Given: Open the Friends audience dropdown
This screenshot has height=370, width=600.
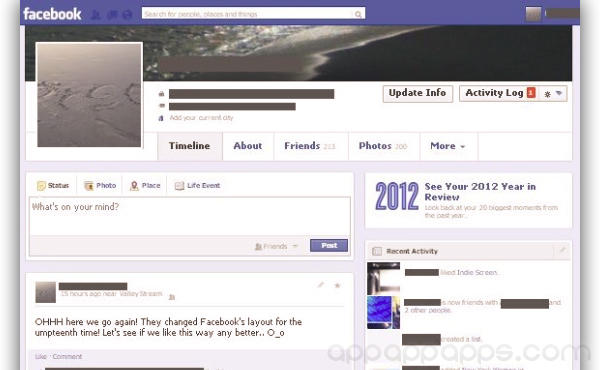Looking at the screenshot, I should pyautogui.click(x=276, y=246).
